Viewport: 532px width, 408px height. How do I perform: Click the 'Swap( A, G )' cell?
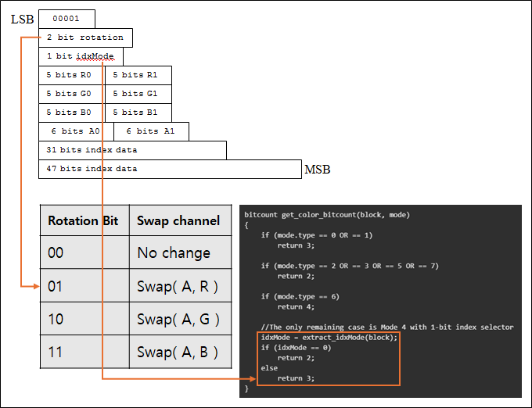click(x=181, y=319)
